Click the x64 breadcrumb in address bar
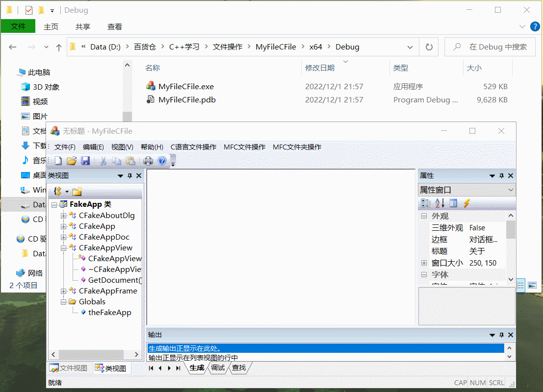The image size is (543, 392). (315, 47)
